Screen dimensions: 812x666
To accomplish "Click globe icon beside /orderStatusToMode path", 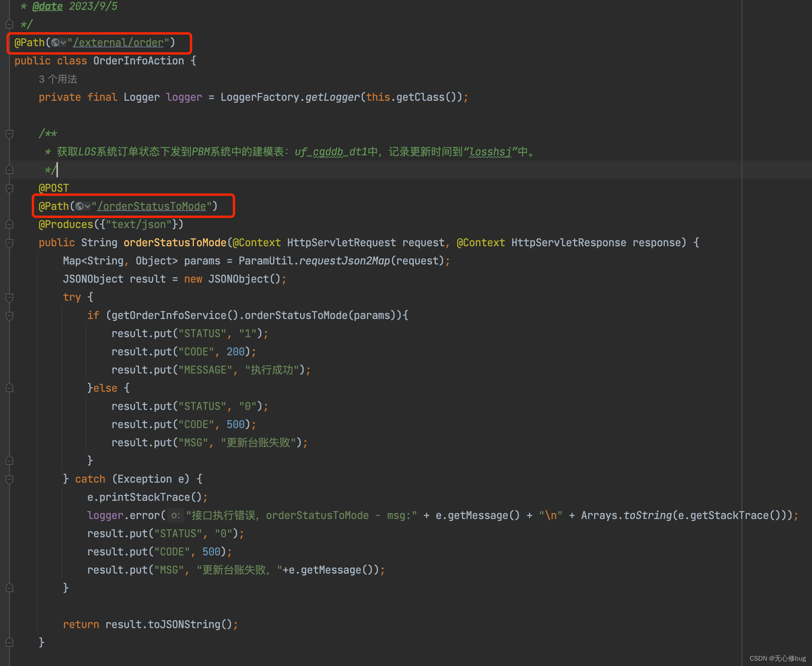I will [80, 206].
